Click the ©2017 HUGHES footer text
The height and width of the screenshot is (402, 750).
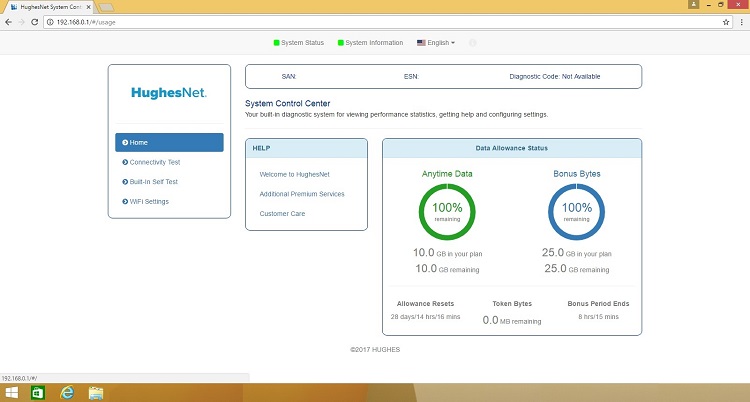click(x=375, y=349)
